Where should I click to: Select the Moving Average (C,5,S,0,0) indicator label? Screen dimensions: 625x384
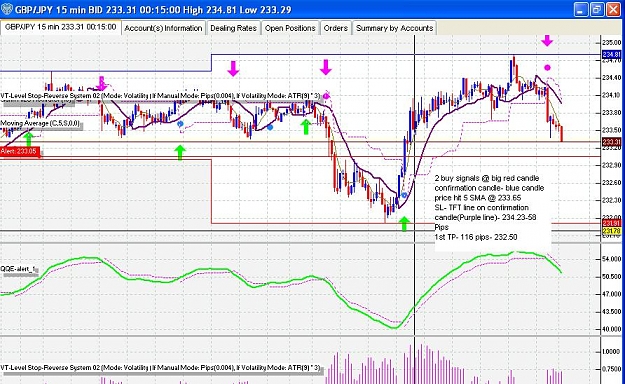pos(41,124)
